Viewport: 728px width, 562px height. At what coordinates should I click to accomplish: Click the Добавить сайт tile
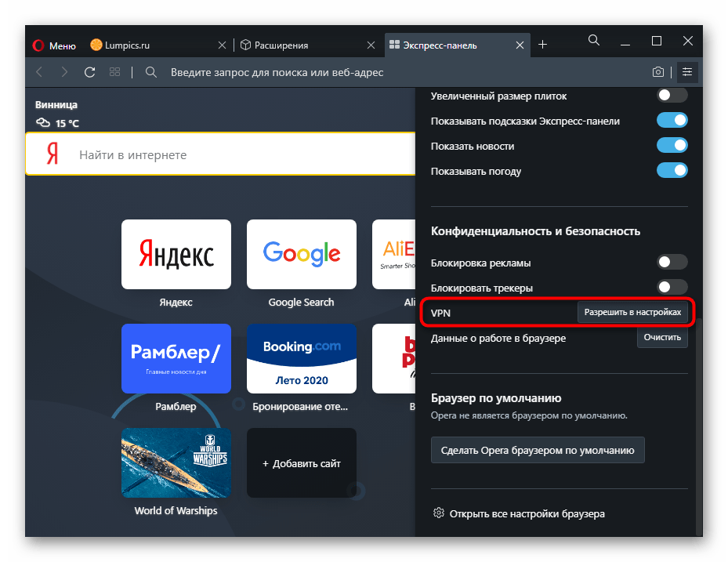click(x=302, y=462)
